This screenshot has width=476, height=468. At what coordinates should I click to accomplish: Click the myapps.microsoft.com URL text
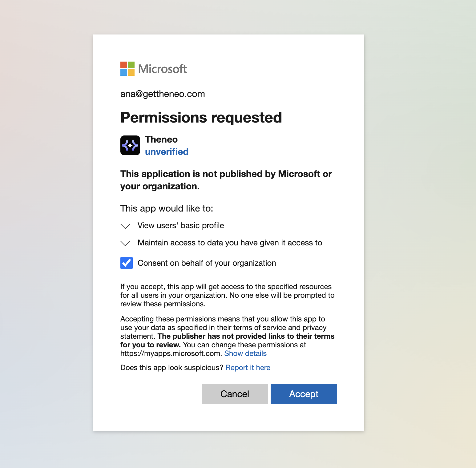(x=171, y=353)
